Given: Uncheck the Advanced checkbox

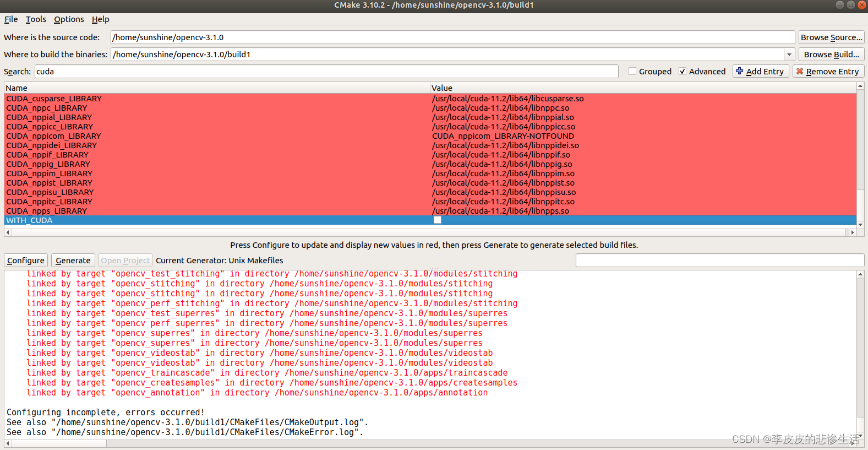Looking at the screenshot, I should click(x=683, y=72).
